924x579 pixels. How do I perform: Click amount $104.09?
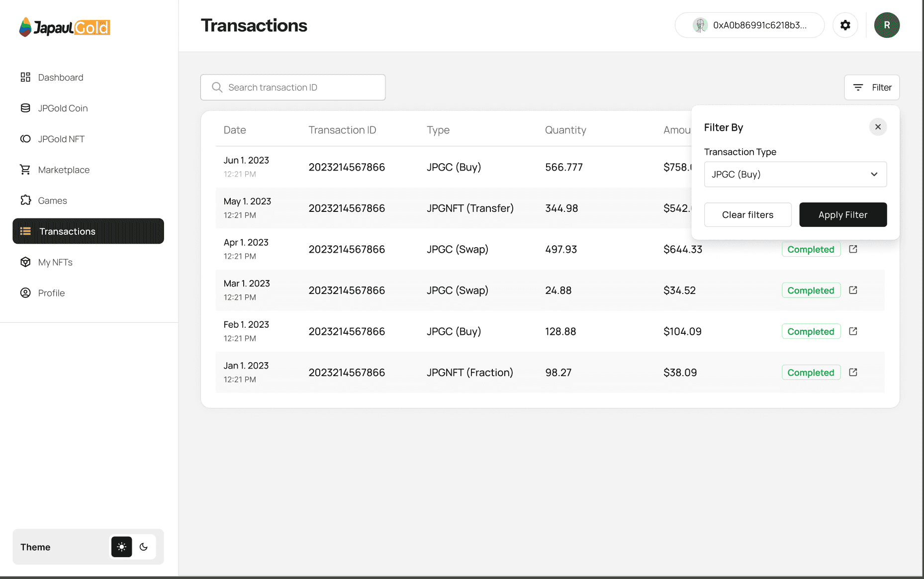click(682, 332)
